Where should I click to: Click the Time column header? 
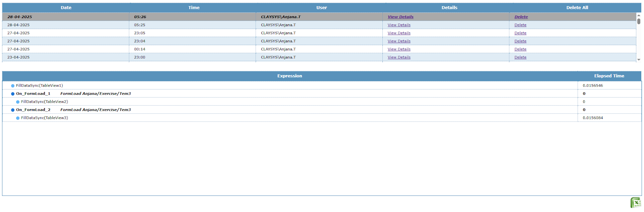coord(194,8)
